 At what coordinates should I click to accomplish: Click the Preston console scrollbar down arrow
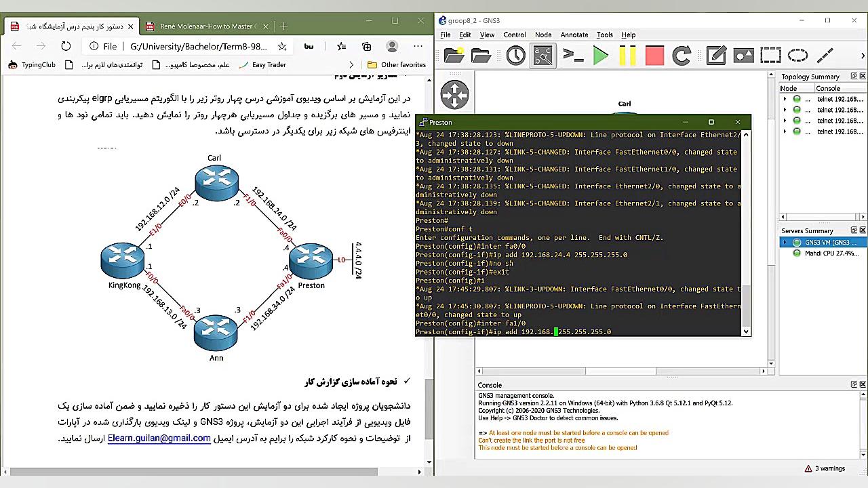[x=746, y=331]
